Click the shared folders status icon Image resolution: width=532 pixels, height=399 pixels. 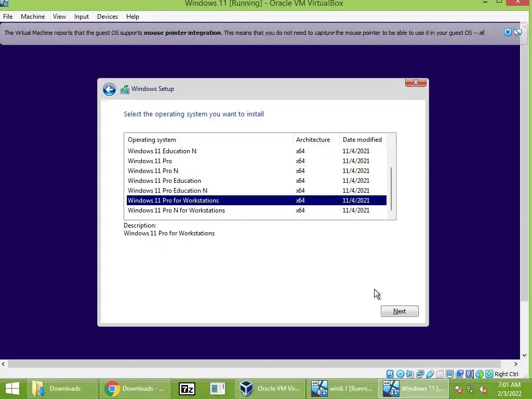(x=440, y=374)
